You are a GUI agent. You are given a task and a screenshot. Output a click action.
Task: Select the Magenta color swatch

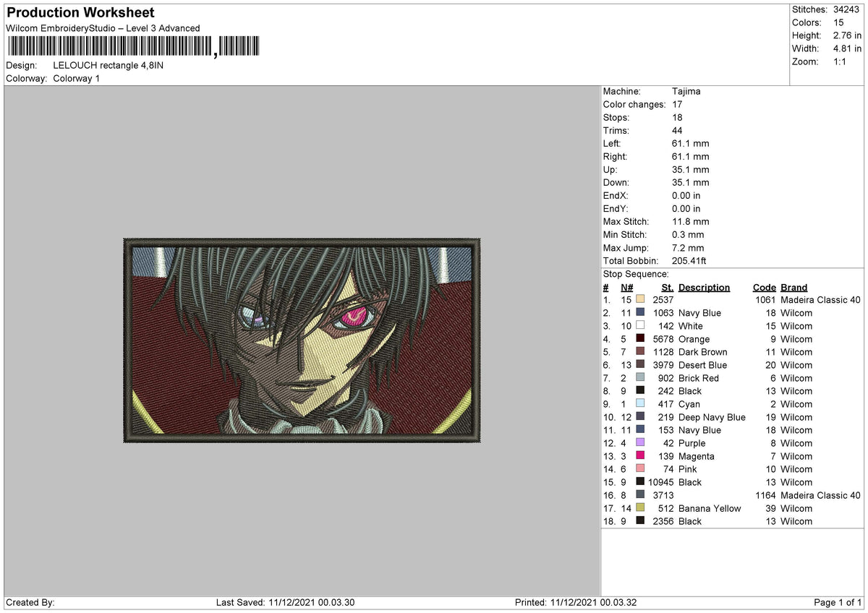pos(640,456)
